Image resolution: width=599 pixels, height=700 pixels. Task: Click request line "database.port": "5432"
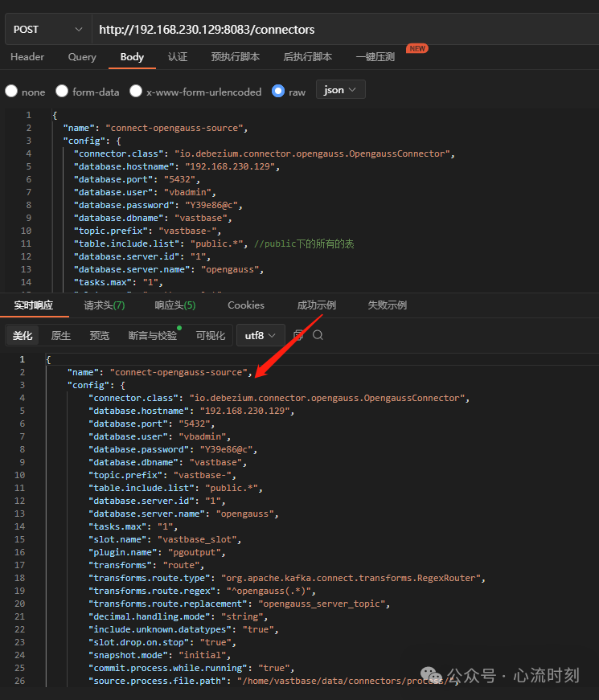137,179
